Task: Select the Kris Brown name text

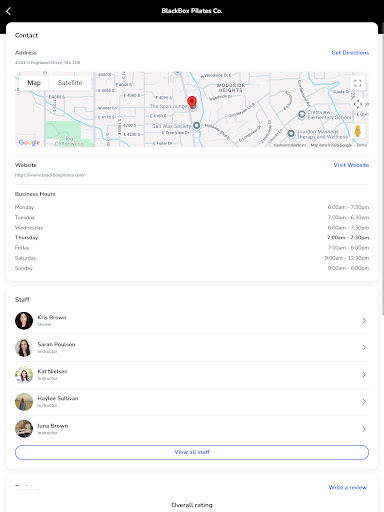Action: tap(52, 317)
